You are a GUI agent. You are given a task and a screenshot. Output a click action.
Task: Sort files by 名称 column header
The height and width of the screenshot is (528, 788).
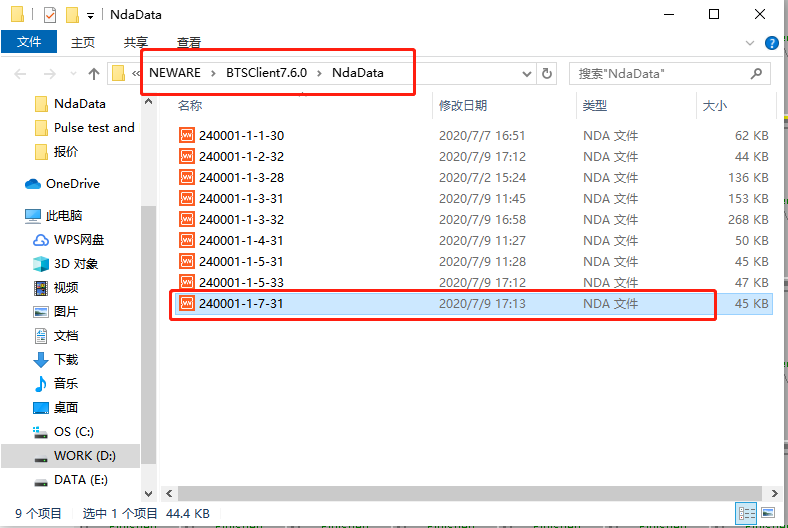point(190,105)
